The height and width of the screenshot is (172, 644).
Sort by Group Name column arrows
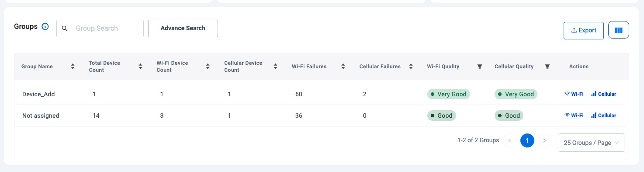(73, 67)
